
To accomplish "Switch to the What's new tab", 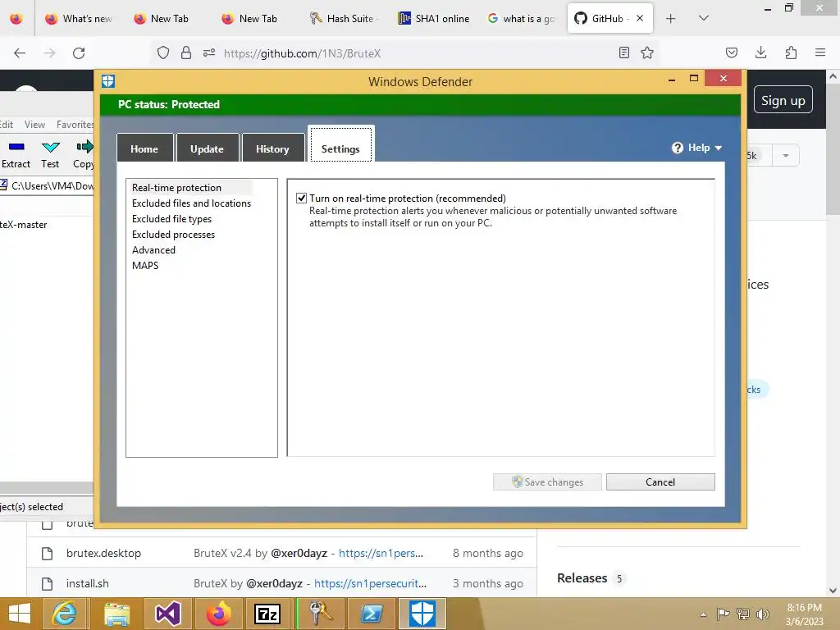I will 79,18.
